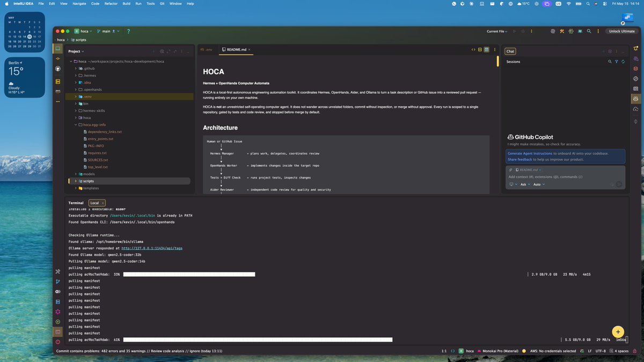Click the attach context paperclip in Copilot input

tap(511, 169)
